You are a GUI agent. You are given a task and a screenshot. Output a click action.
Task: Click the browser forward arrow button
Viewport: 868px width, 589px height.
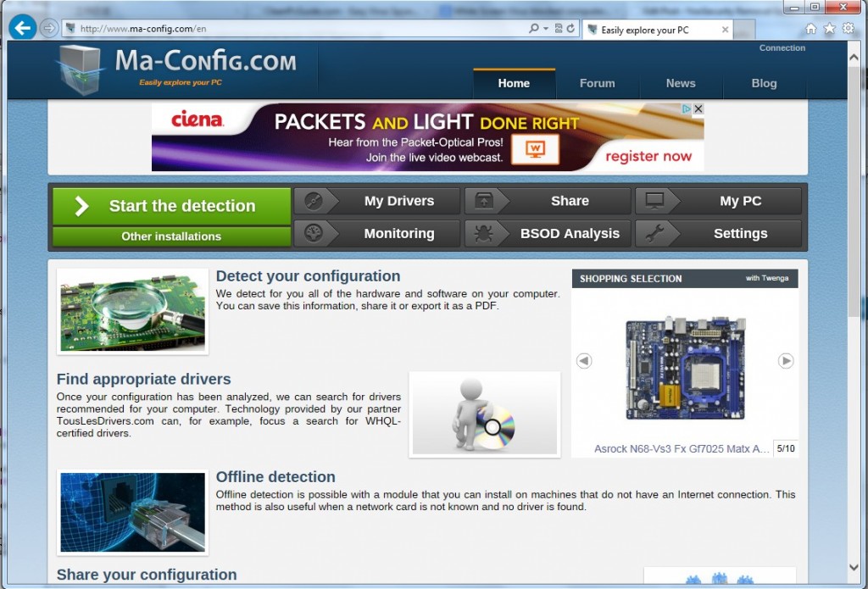49,28
